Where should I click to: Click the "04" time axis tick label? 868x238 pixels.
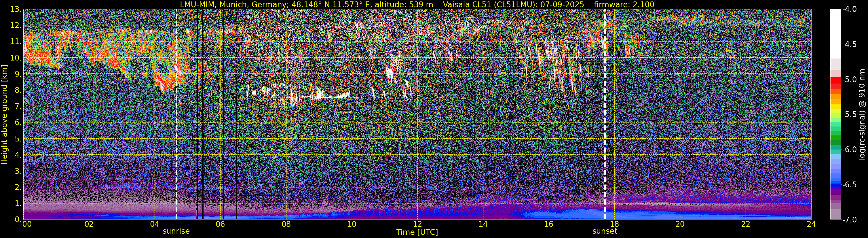(154, 224)
